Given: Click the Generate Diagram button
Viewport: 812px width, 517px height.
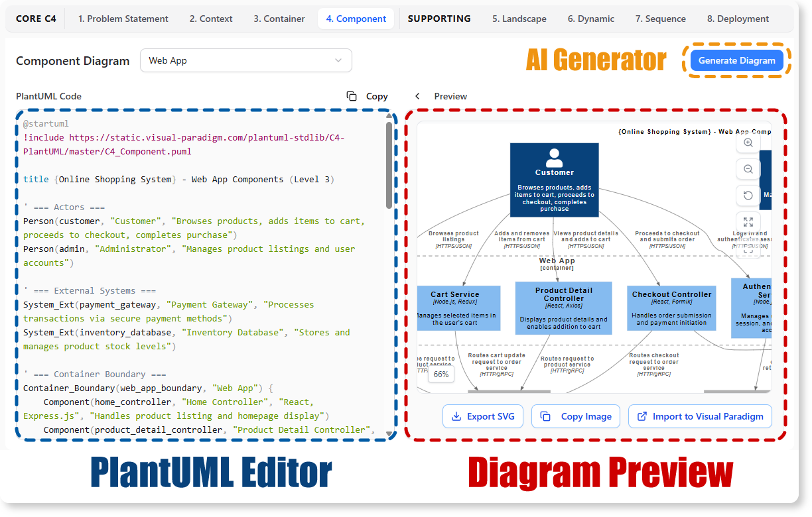Looking at the screenshot, I should [737, 60].
